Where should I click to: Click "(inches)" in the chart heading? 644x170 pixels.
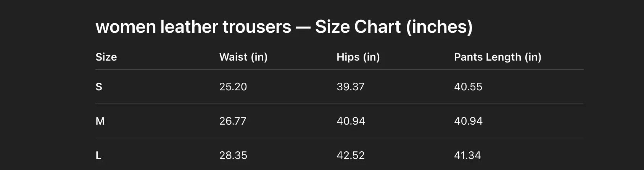pyautogui.click(x=439, y=27)
